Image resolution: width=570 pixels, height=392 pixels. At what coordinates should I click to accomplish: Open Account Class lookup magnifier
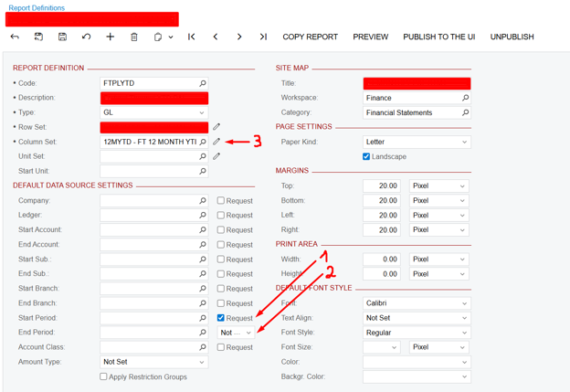pyautogui.click(x=203, y=347)
